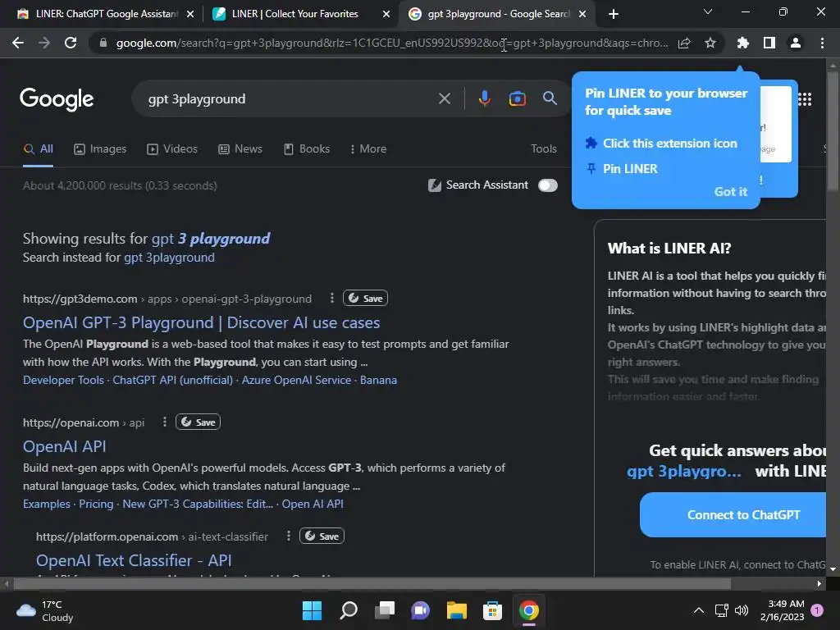Image resolution: width=840 pixels, height=630 pixels.
Task: Open the weather widget showing 17°C Cloudy
Action: [x=45, y=610]
